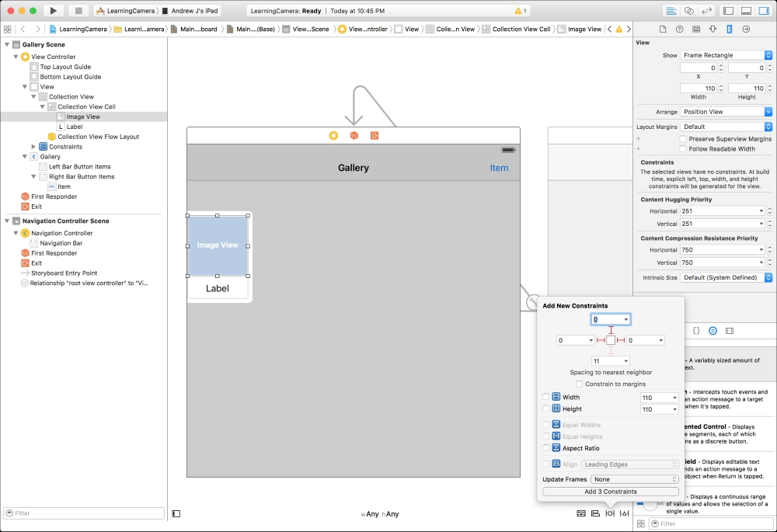
Task: Click the Filter field below the document outline
Action: pyautogui.click(x=83, y=513)
